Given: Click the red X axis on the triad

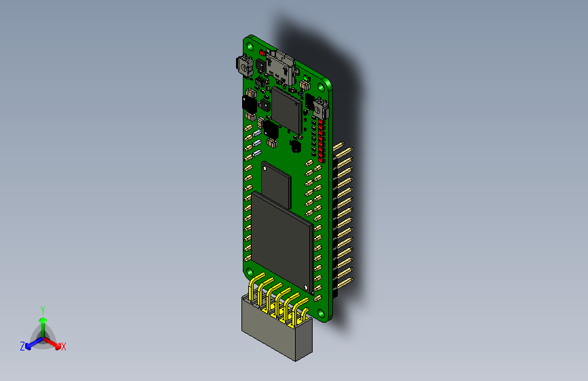Looking at the screenshot, I should point(53,343).
